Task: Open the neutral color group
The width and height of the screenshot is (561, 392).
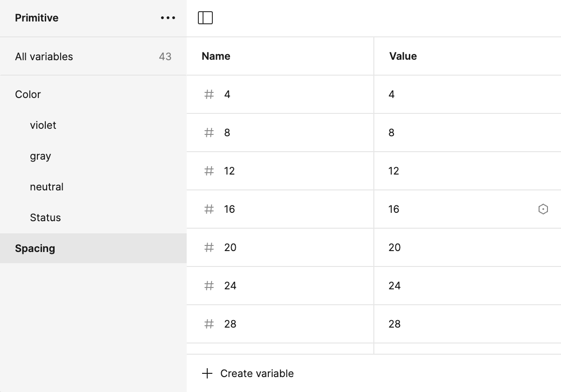Action: pyautogui.click(x=47, y=187)
